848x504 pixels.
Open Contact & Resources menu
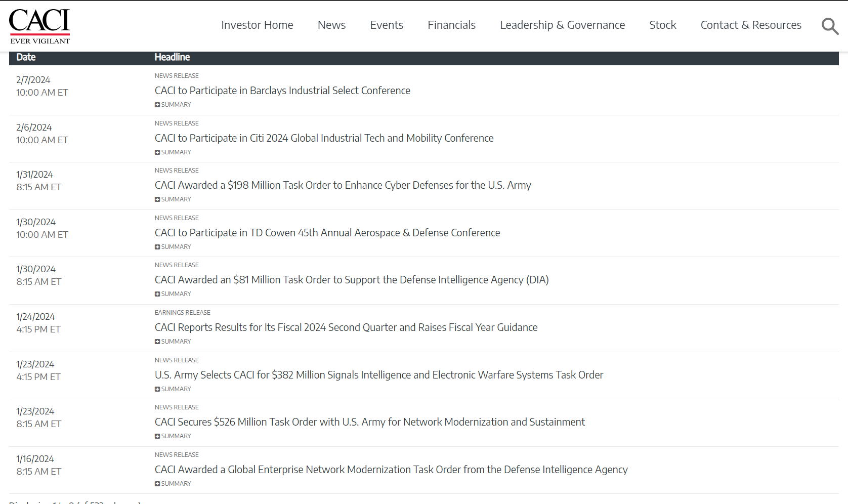[751, 25]
